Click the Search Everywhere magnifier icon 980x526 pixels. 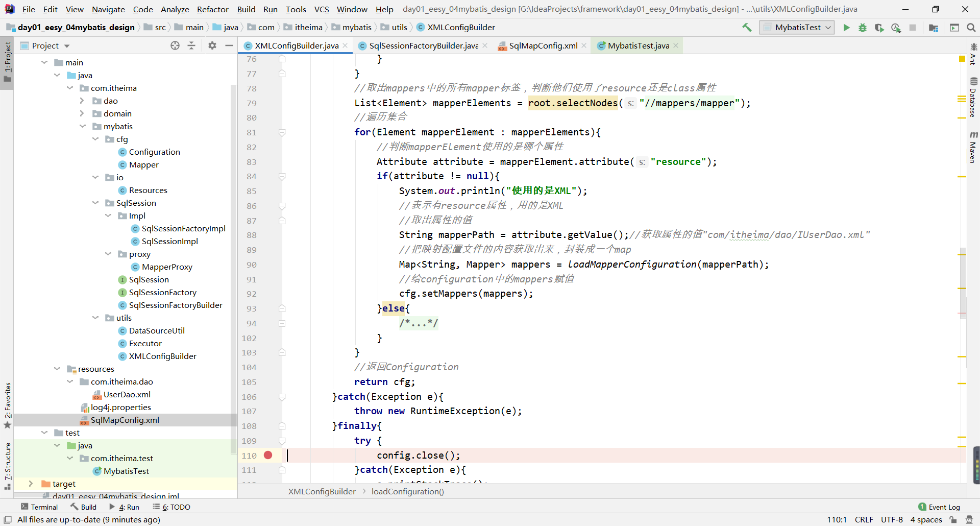point(971,28)
